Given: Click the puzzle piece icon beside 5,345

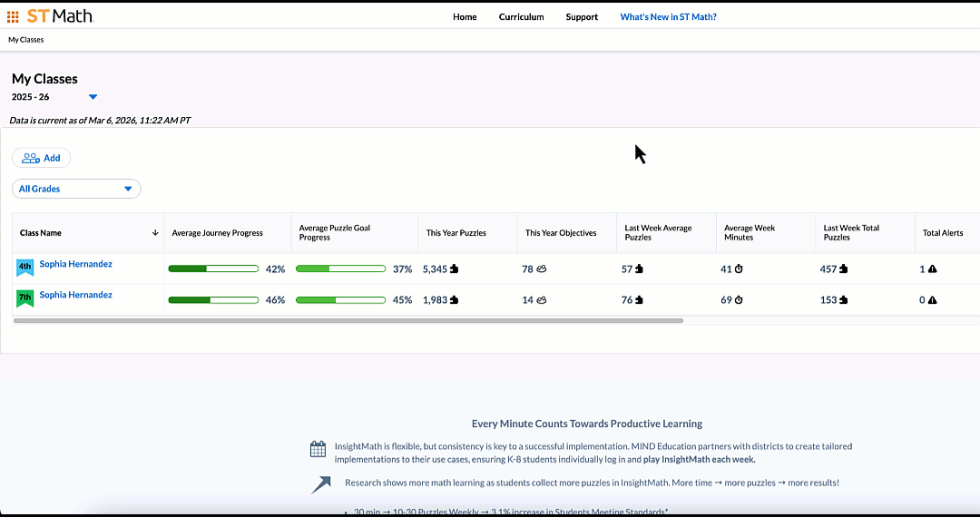Looking at the screenshot, I should [455, 269].
